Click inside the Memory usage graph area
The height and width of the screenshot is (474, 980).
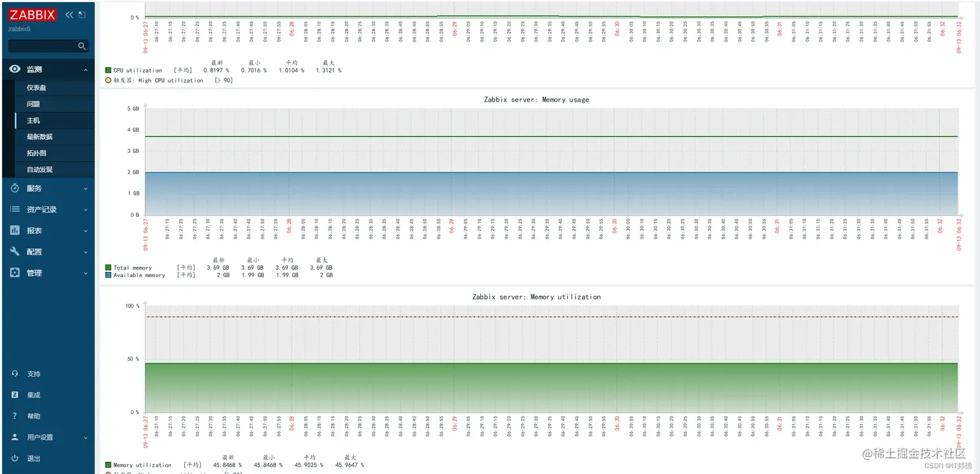[551, 162]
